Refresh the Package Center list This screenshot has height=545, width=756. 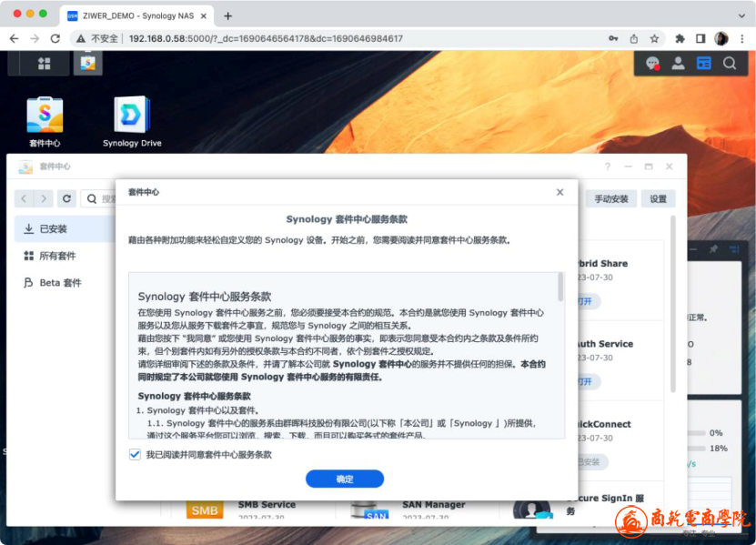66,198
